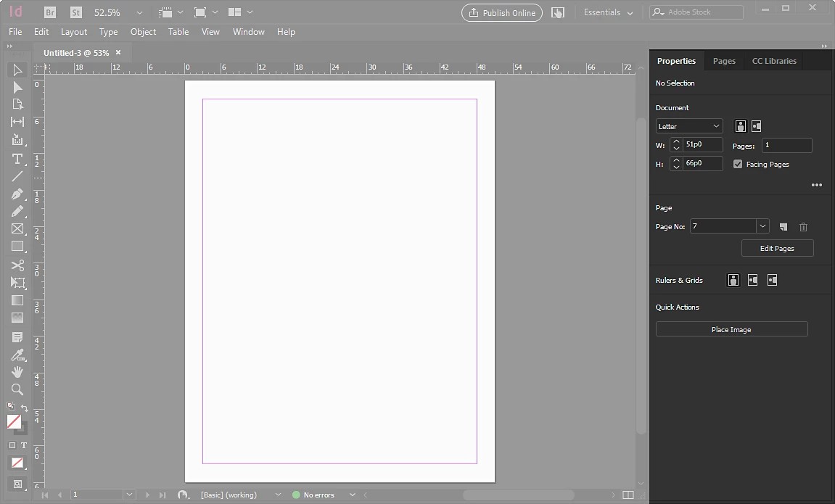
Task: Switch to the CC Libraries tab
Action: pos(774,61)
